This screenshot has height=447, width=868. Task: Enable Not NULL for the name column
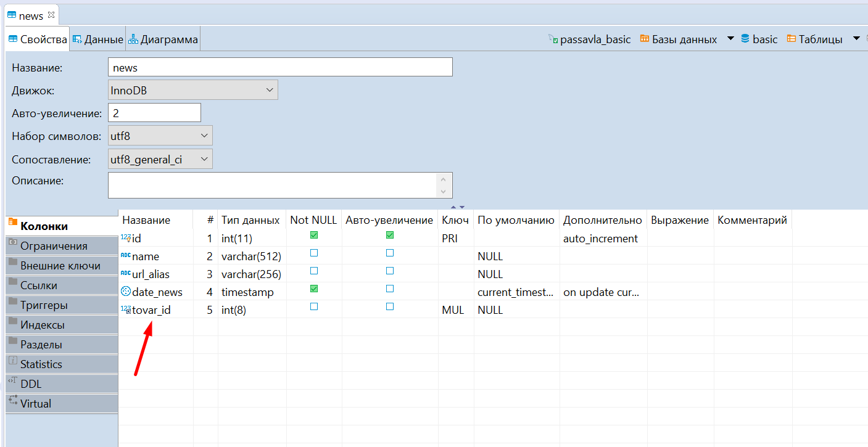314,253
